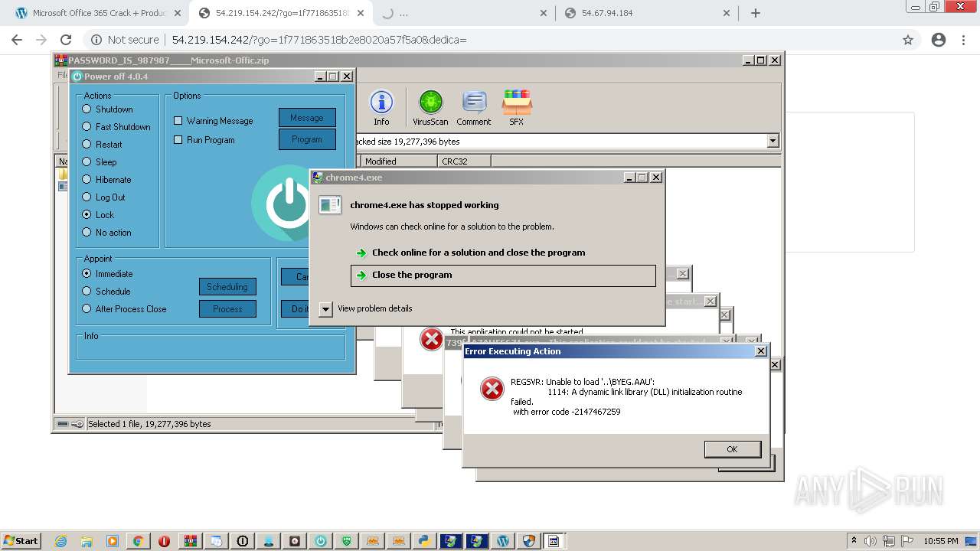
Task: Open Windows Explorer folder in taskbar
Action: tap(87, 541)
